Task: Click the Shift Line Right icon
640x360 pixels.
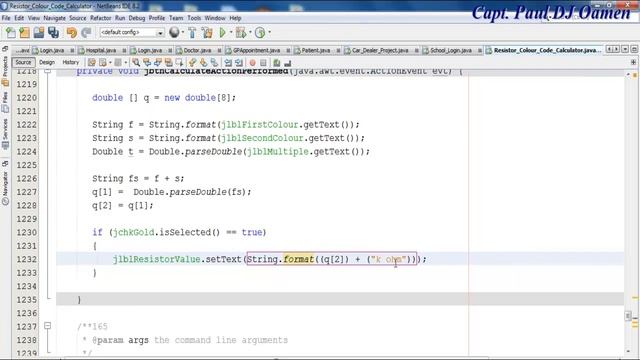Action: pyautogui.click(x=239, y=63)
